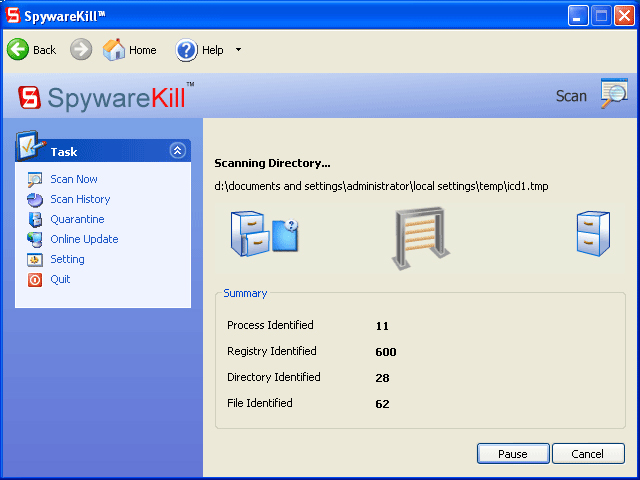Expand the Help dropdown arrow
Image resolution: width=640 pixels, height=480 pixels.
pyautogui.click(x=238, y=50)
